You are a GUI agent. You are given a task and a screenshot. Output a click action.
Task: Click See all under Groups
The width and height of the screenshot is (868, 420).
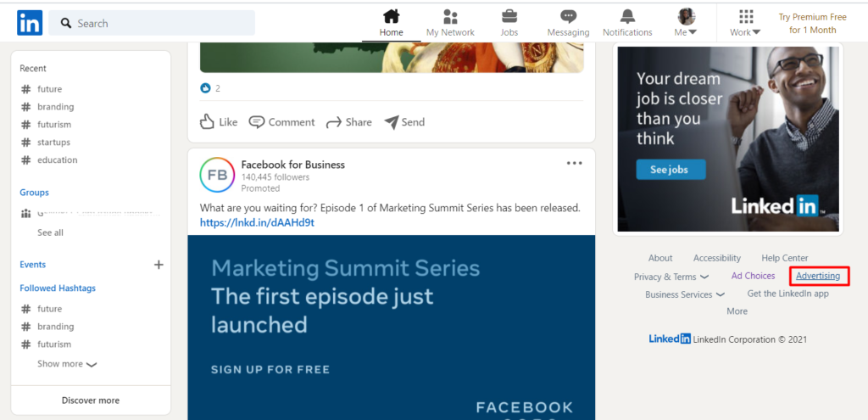click(50, 232)
